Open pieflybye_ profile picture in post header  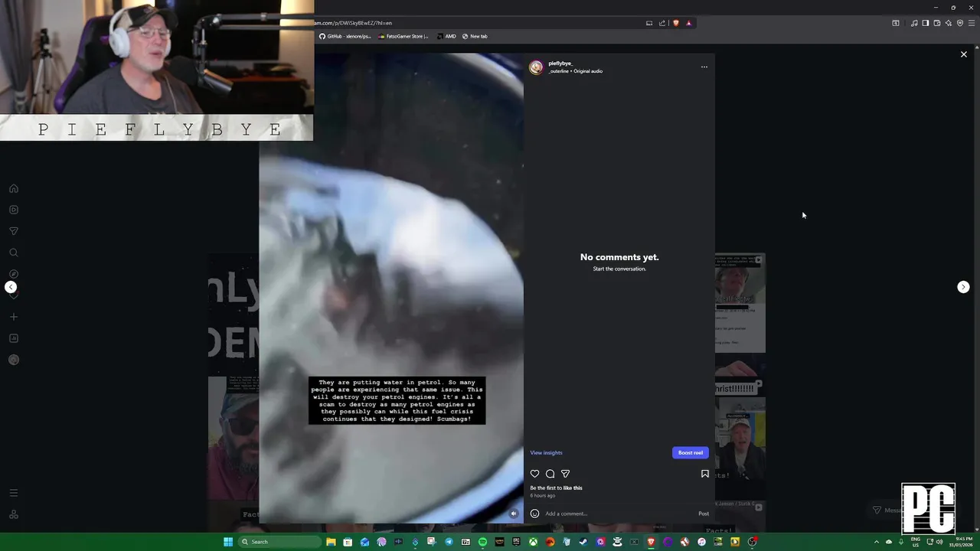(x=536, y=67)
